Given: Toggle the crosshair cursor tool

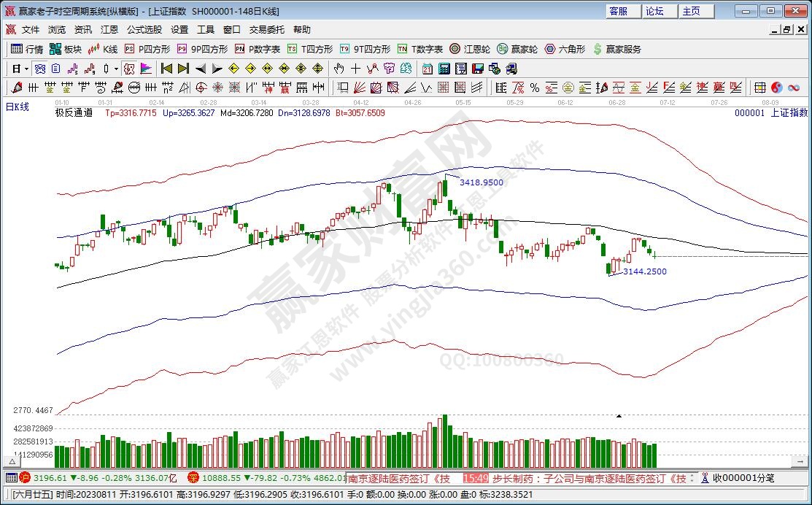Looking at the screenshot, I should [355, 69].
